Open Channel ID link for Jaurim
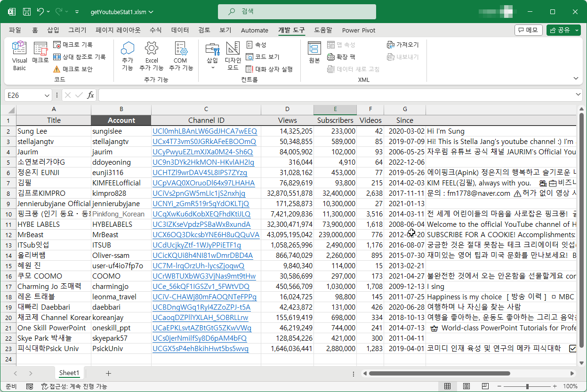Image resolution: width=587 pixels, height=392 pixels. pyautogui.click(x=202, y=152)
